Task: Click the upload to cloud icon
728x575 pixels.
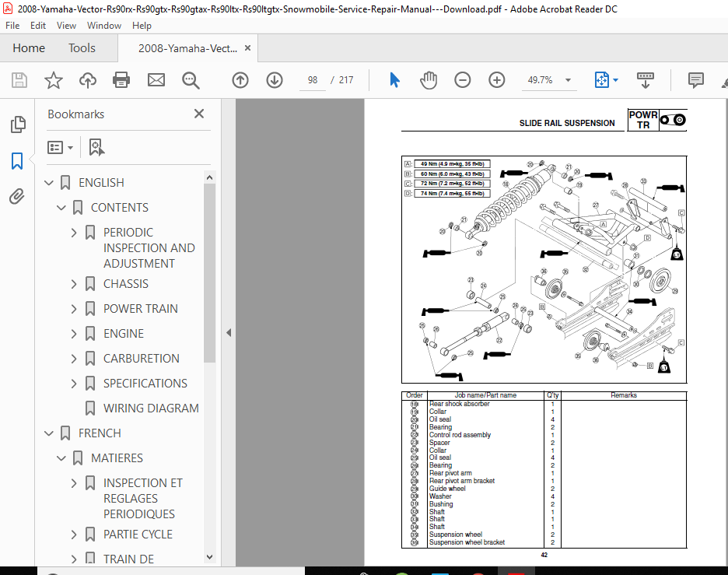Action: [87, 80]
